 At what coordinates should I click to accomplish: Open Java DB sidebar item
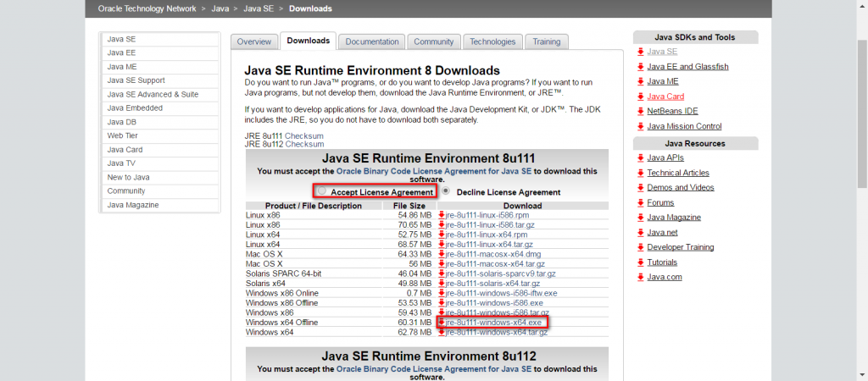(160, 122)
